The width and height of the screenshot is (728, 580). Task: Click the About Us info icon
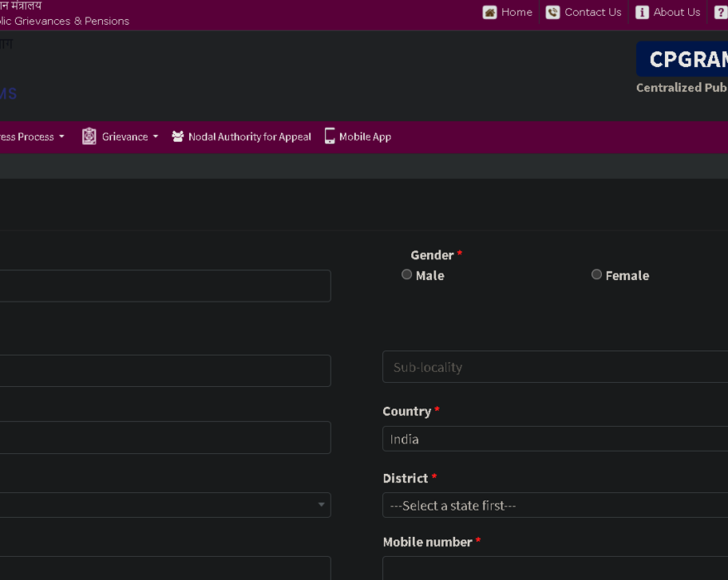(642, 12)
